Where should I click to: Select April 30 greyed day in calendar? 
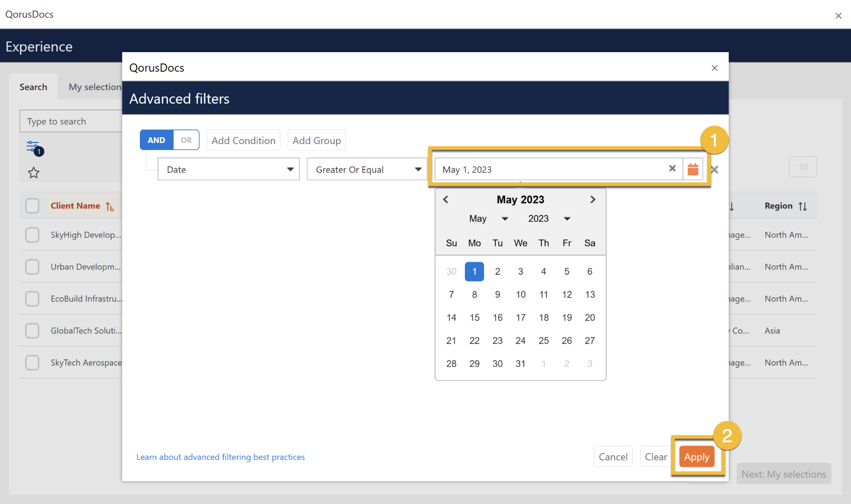tap(452, 272)
